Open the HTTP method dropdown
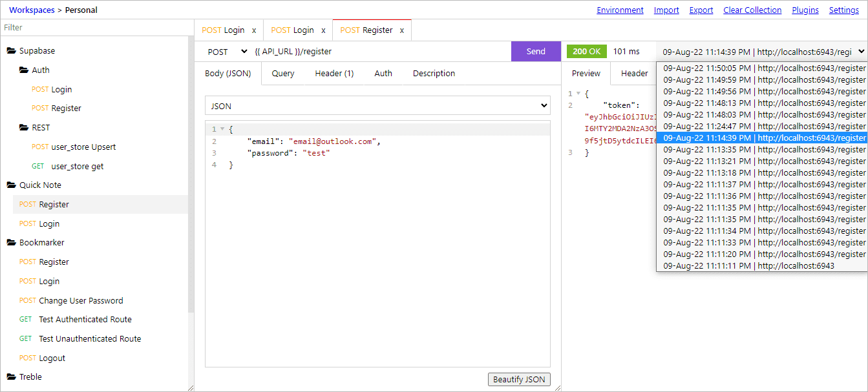 (x=226, y=52)
